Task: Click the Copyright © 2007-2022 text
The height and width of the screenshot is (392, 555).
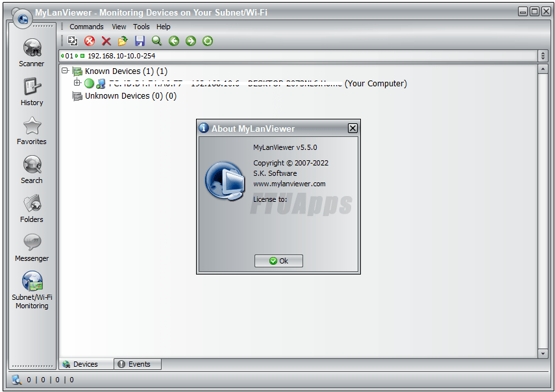Action: [291, 163]
